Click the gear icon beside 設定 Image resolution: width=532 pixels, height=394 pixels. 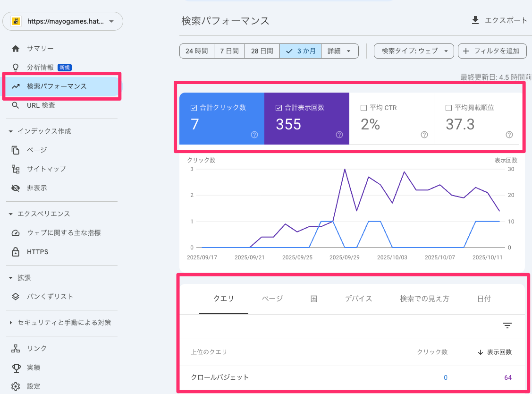(16, 386)
